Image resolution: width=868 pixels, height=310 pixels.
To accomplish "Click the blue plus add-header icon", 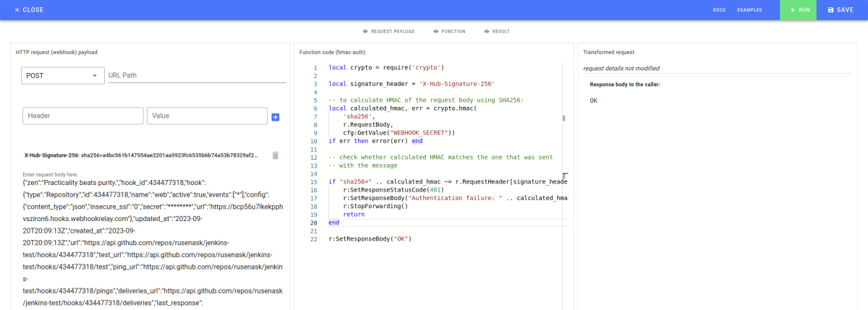I will click(x=276, y=117).
